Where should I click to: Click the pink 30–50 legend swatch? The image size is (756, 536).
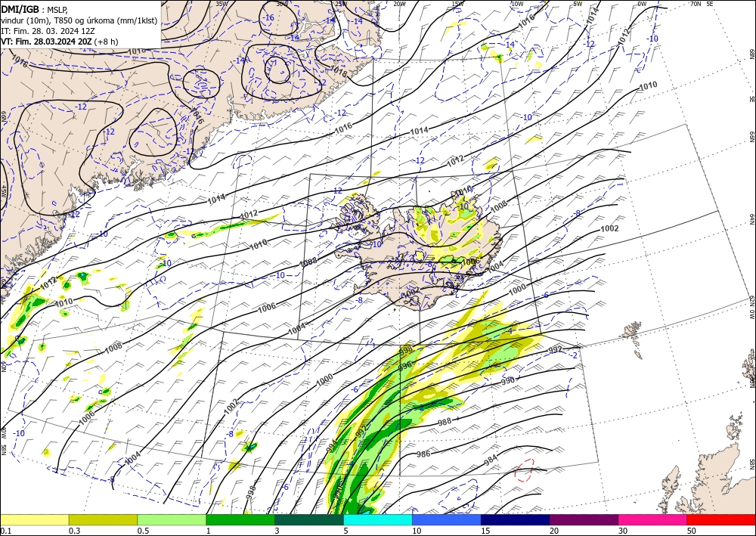pyautogui.click(x=653, y=519)
